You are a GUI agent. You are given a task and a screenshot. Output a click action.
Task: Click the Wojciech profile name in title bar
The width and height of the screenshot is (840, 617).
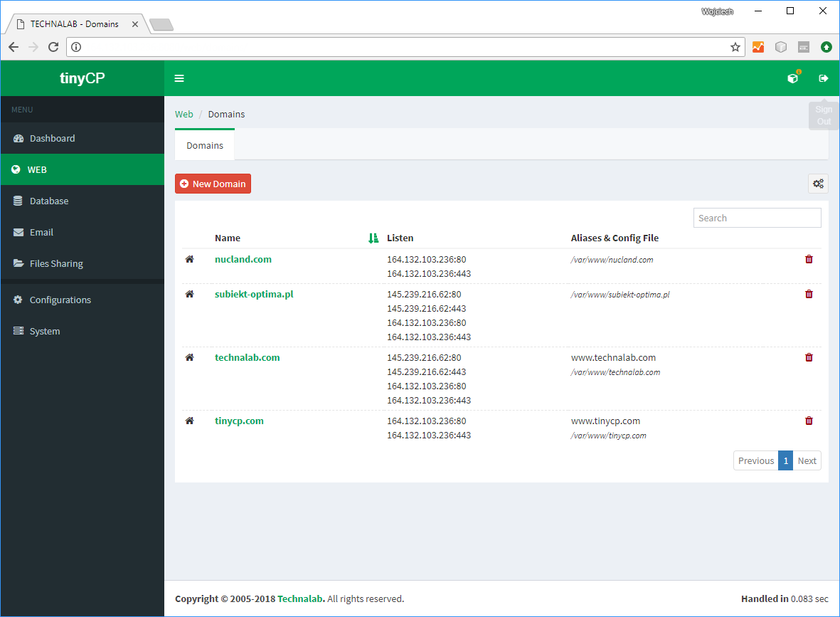717,12
